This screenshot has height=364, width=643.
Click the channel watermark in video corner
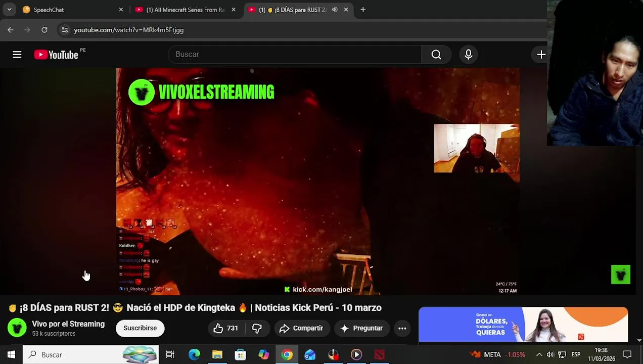click(621, 275)
